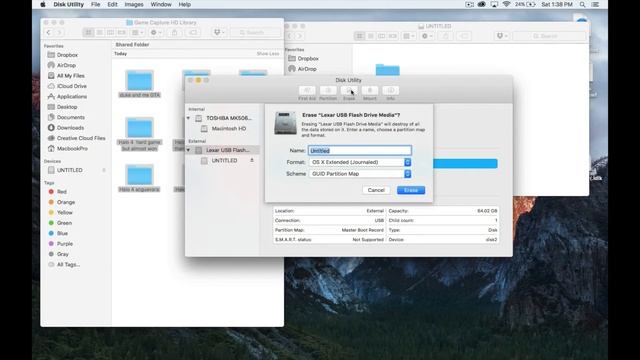Open Action gear menu in Game Capture window

pyautogui.click(x=156, y=32)
